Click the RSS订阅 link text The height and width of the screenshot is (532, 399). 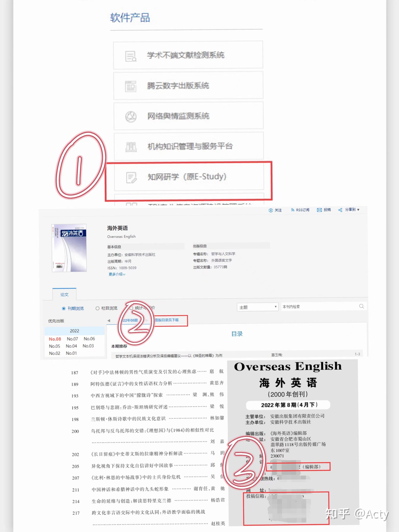(x=303, y=210)
